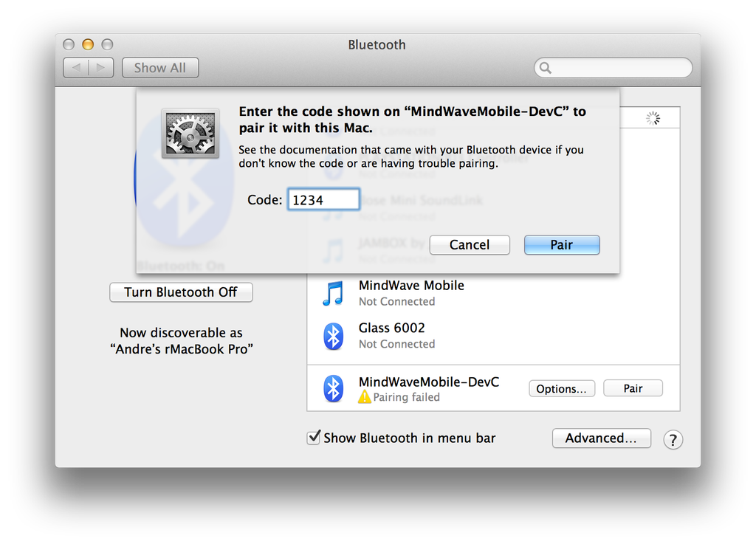Image resolution: width=756 pixels, height=544 pixels.
Task: Click the search field in the toolbar
Action: pyautogui.click(x=613, y=67)
